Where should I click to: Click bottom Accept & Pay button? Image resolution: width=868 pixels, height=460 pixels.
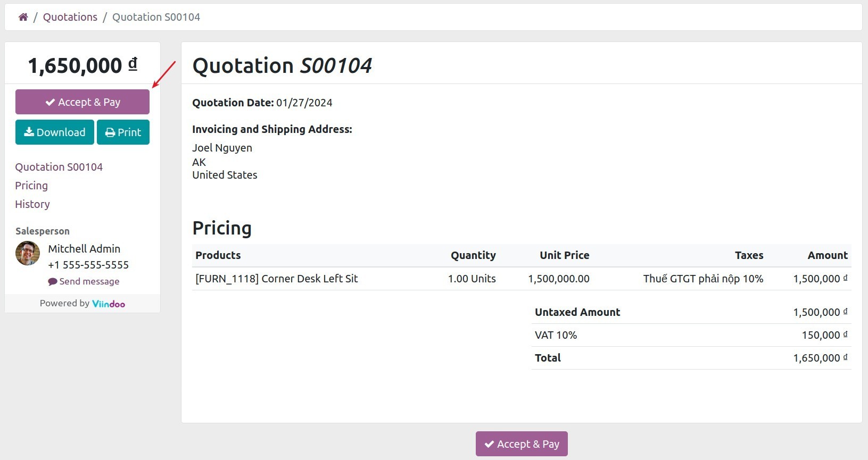pos(522,444)
